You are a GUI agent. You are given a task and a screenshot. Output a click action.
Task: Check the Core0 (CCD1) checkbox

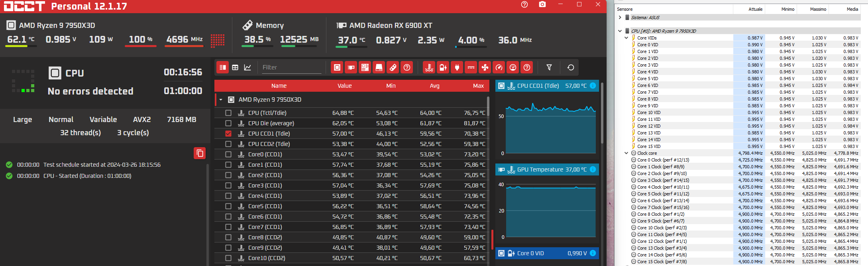pos(228,154)
